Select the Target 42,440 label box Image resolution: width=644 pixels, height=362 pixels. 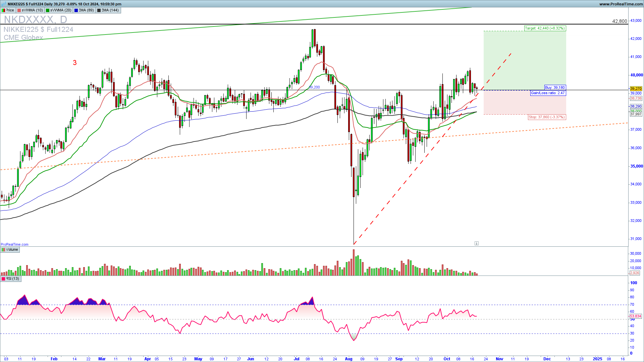pos(545,28)
